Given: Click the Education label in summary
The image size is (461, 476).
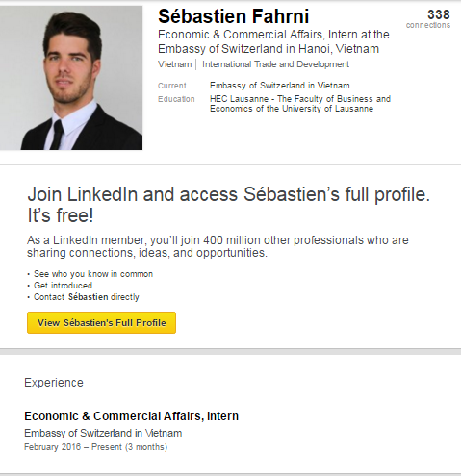Looking at the screenshot, I should [x=176, y=99].
